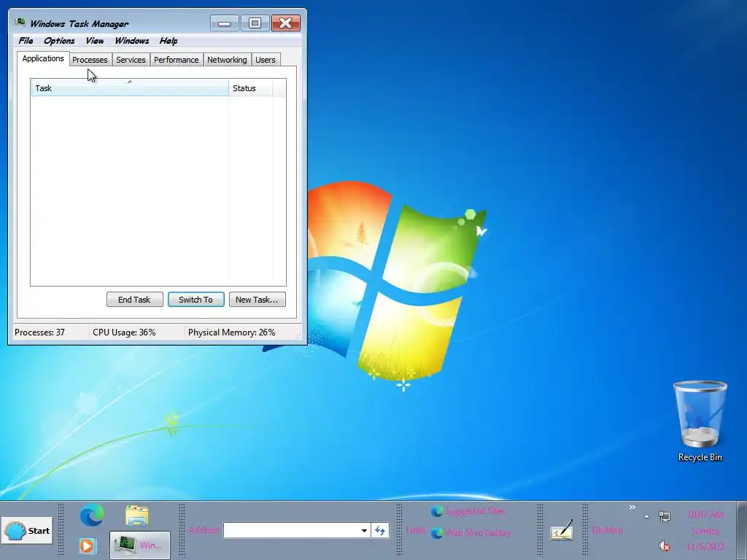Click into the Address input field
The width and height of the screenshot is (747, 560).
[x=291, y=530]
